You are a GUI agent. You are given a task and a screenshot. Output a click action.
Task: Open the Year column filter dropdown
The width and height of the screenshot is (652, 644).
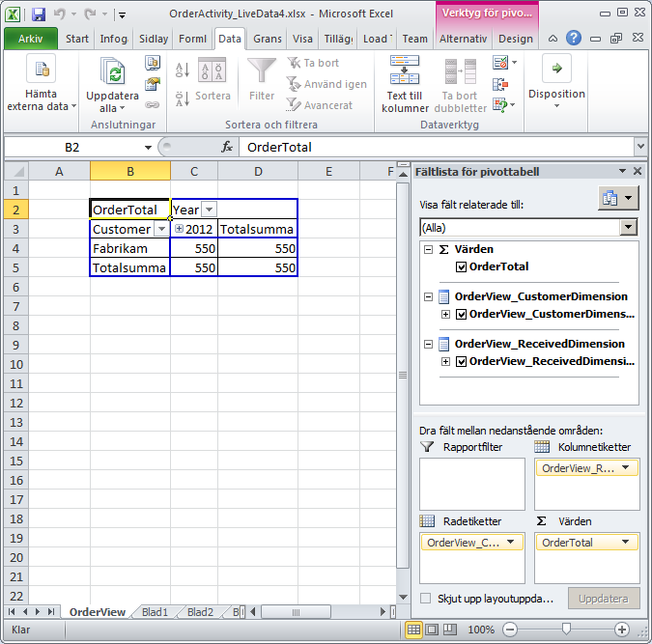pyautogui.click(x=210, y=210)
